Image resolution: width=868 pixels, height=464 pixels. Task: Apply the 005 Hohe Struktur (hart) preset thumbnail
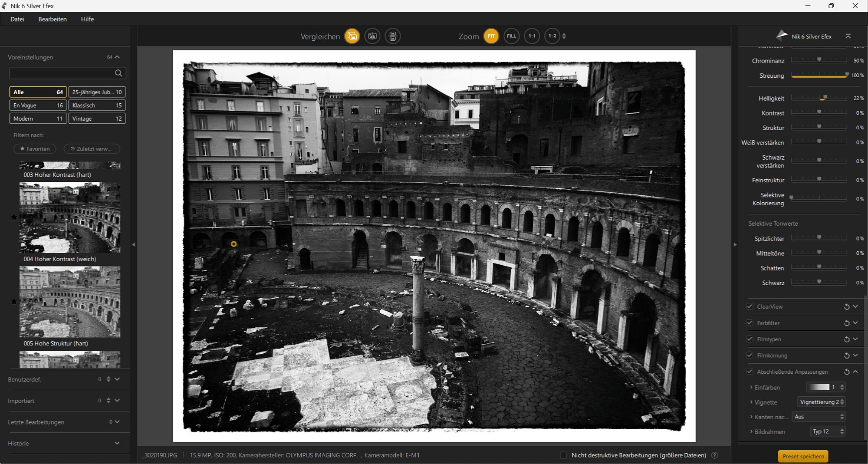pos(70,302)
